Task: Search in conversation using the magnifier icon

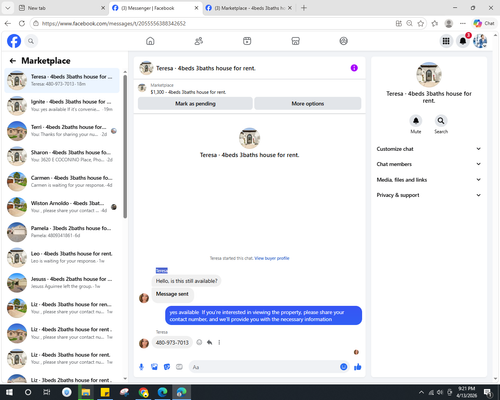Action: tap(441, 121)
